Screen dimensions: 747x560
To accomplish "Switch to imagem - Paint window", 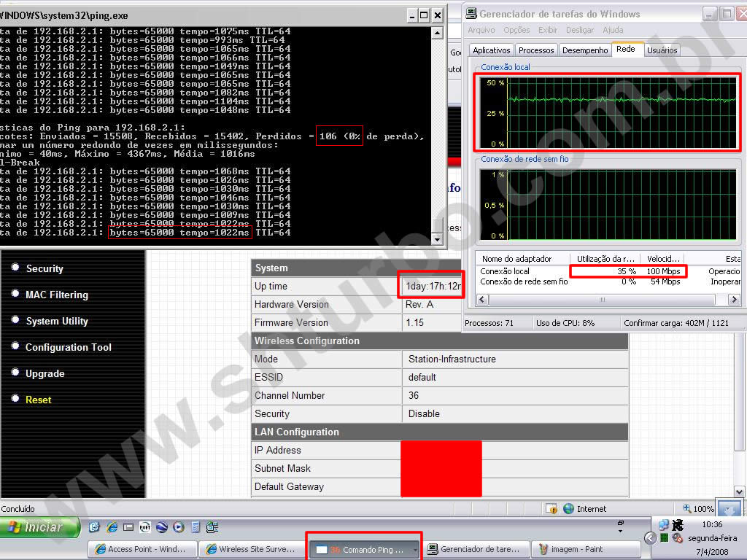I will coord(586,549).
